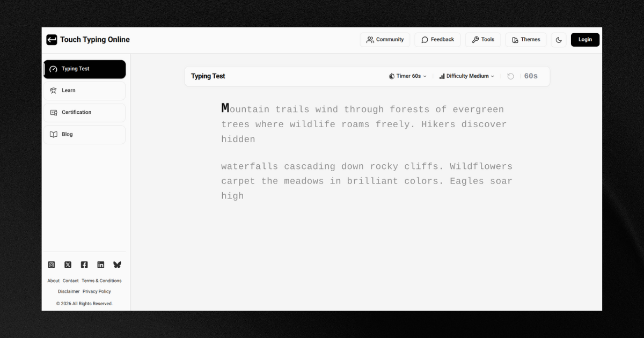Open the Privacy Policy link
This screenshot has height=338, width=644.
point(97,291)
